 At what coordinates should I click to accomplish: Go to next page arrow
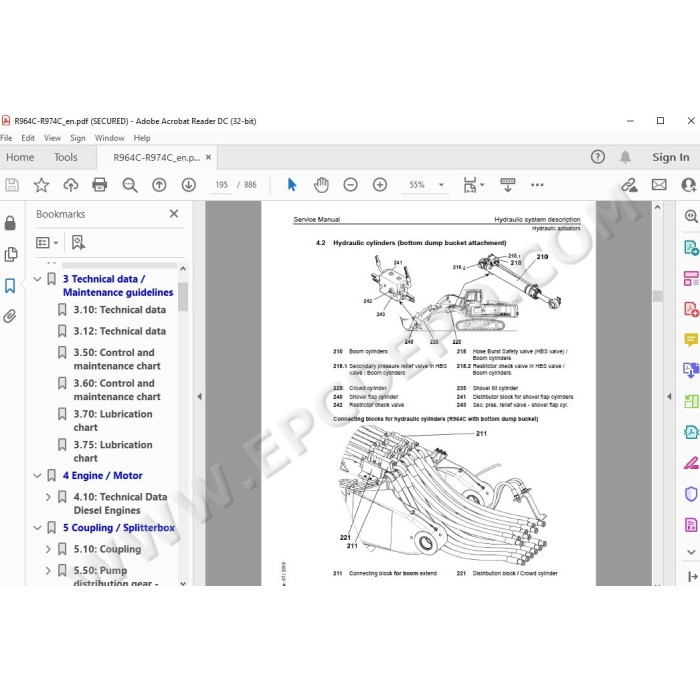point(189,184)
